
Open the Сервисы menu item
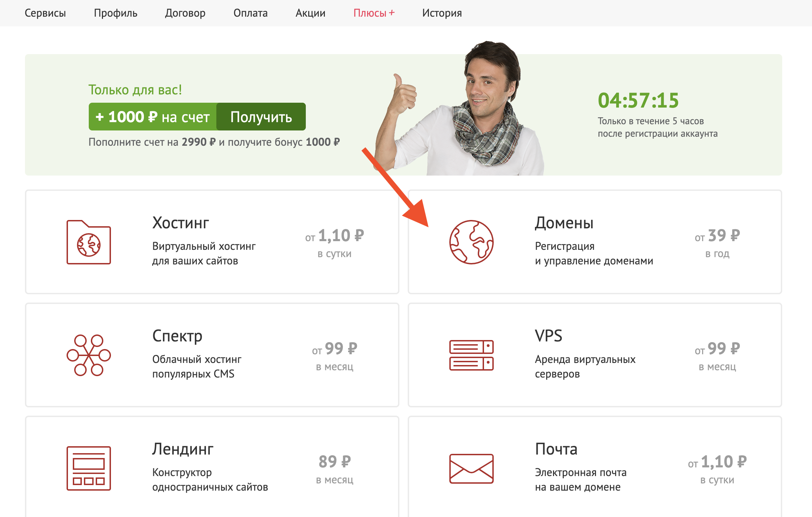(45, 13)
